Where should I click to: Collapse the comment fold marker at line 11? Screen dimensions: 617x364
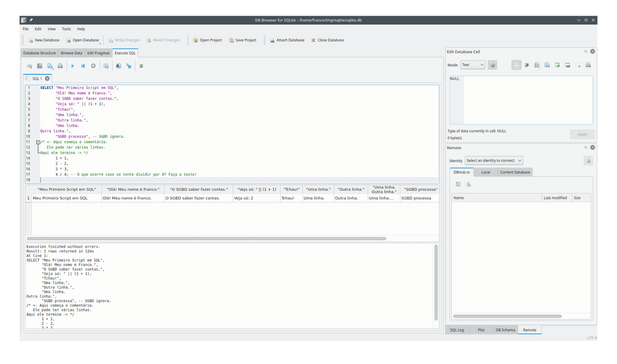click(38, 142)
